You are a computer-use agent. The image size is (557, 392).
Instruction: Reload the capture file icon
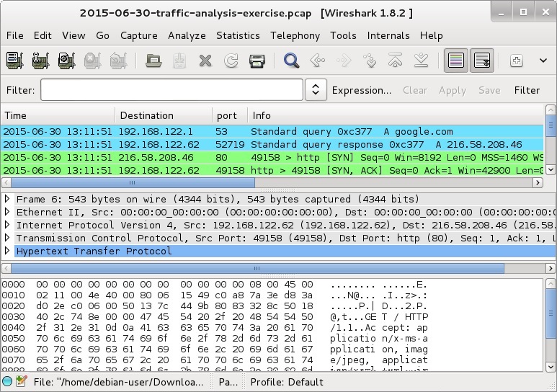(x=231, y=60)
